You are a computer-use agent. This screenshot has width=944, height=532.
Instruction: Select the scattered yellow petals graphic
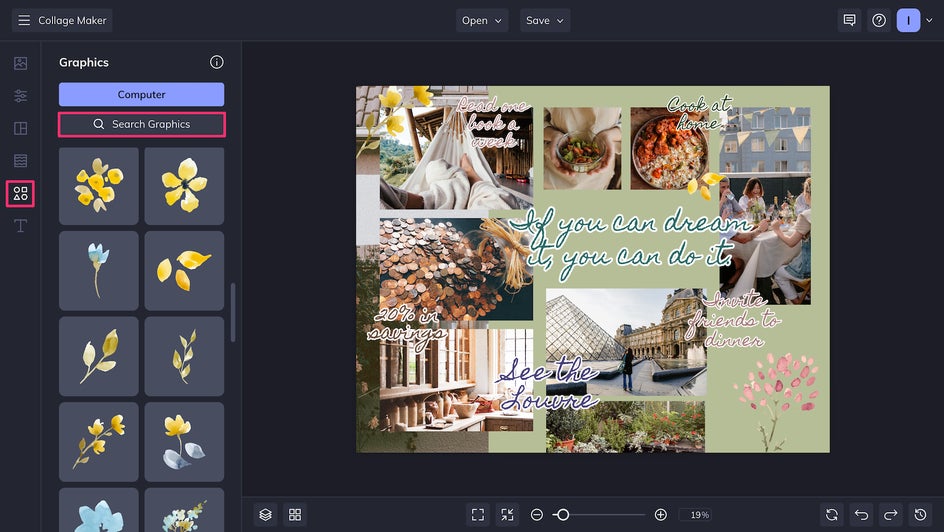click(184, 271)
